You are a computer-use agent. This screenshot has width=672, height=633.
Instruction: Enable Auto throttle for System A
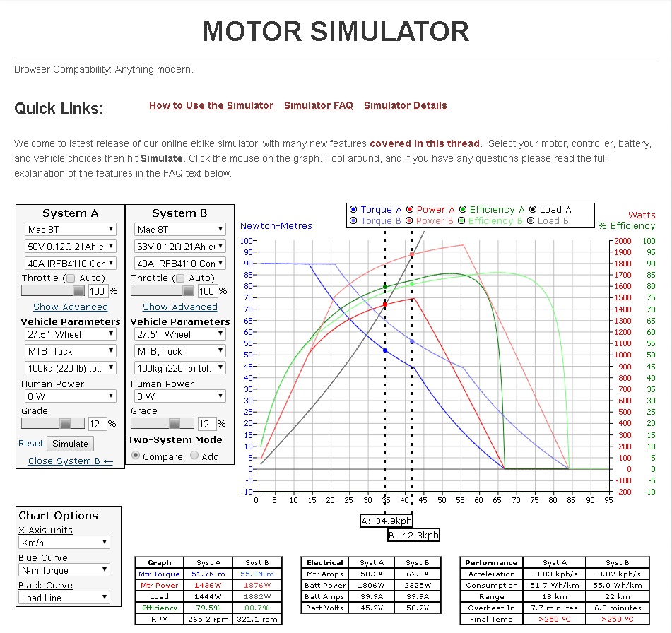coord(71,278)
